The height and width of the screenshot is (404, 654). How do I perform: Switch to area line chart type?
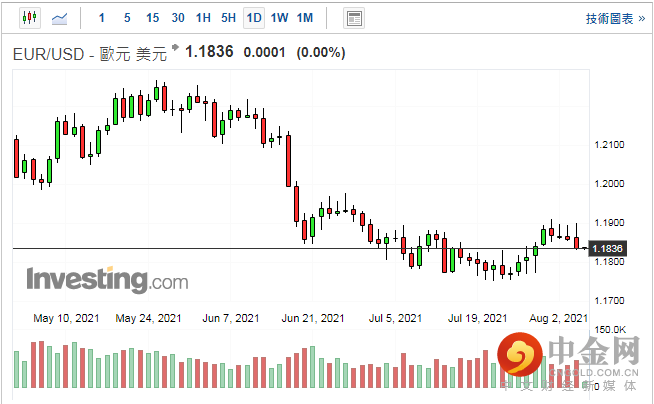pyautogui.click(x=60, y=18)
